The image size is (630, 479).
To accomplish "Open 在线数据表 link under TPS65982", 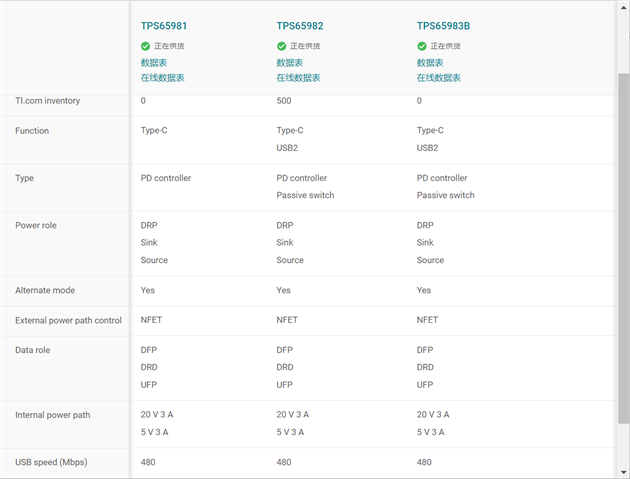I will pyautogui.click(x=298, y=78).
